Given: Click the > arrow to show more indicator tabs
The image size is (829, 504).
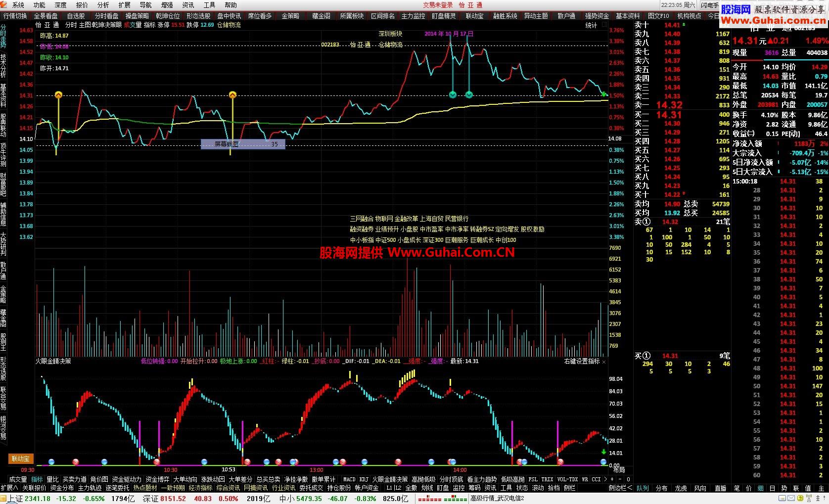Looking at the screenshot, I should tap(605, 479).
